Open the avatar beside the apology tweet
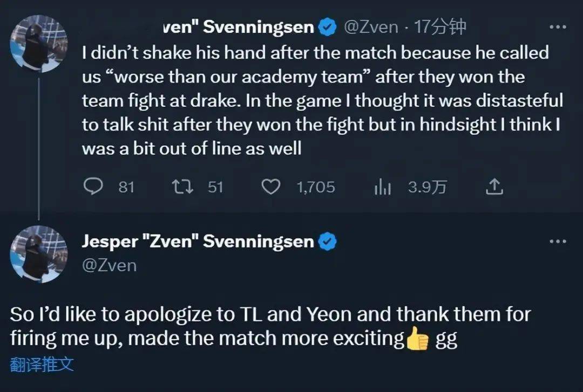 (x=40, y=253)
